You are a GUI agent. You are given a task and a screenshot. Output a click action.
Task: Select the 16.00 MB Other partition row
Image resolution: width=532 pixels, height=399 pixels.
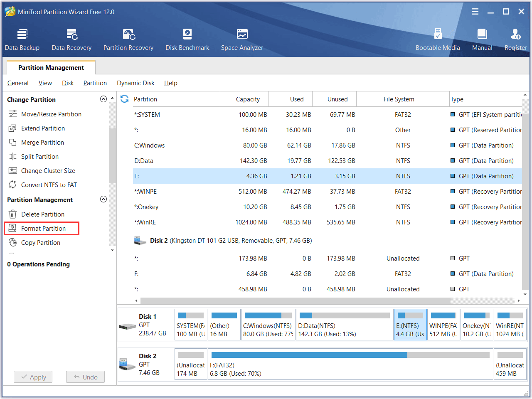(327, 130)
